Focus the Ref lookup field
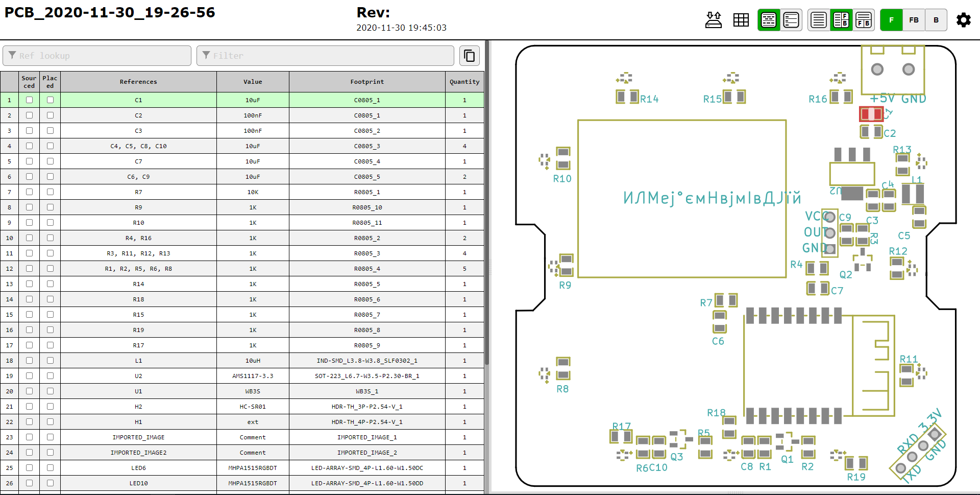The image size is (980, 495). coord(97,56)
